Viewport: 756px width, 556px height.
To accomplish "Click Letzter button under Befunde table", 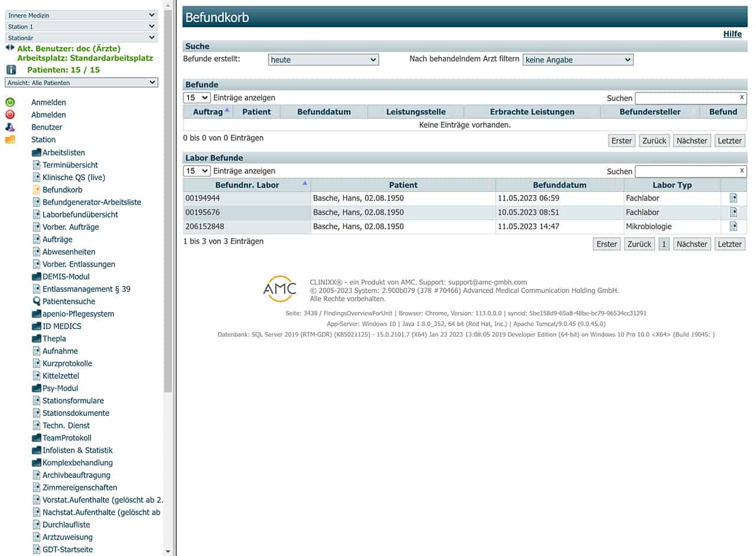I will click(729, 141).
